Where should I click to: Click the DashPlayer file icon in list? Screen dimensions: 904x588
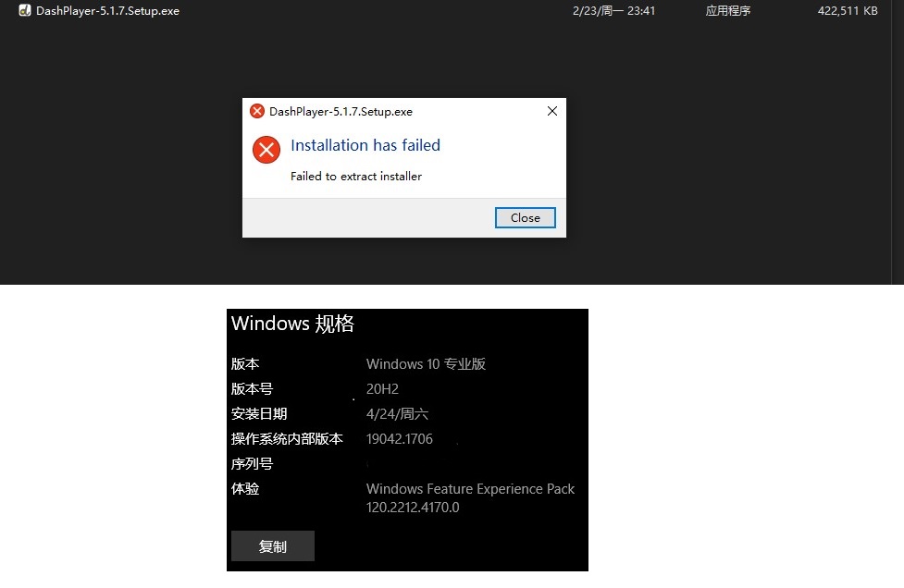25,11
